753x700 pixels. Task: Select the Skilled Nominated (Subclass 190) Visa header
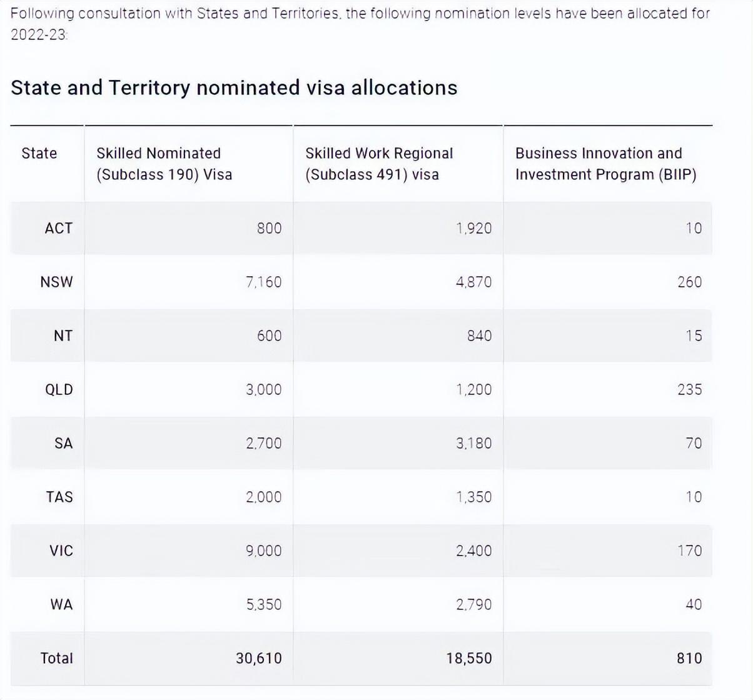pos(164,164)
